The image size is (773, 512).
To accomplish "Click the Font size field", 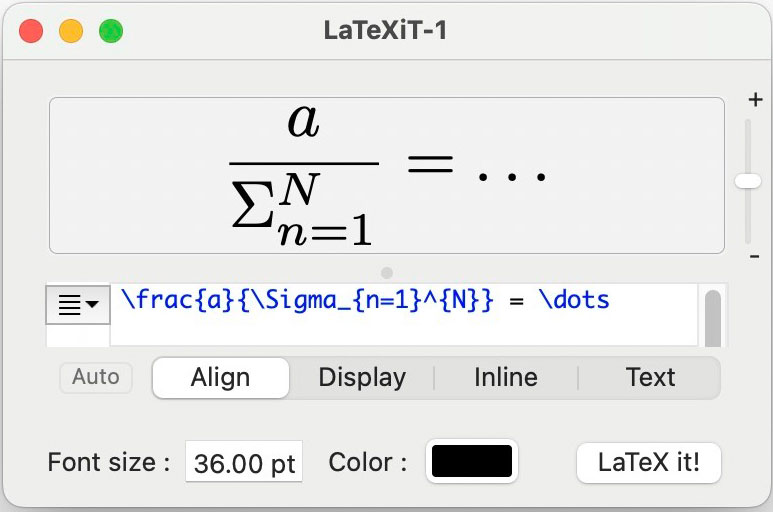I will 244,463.
